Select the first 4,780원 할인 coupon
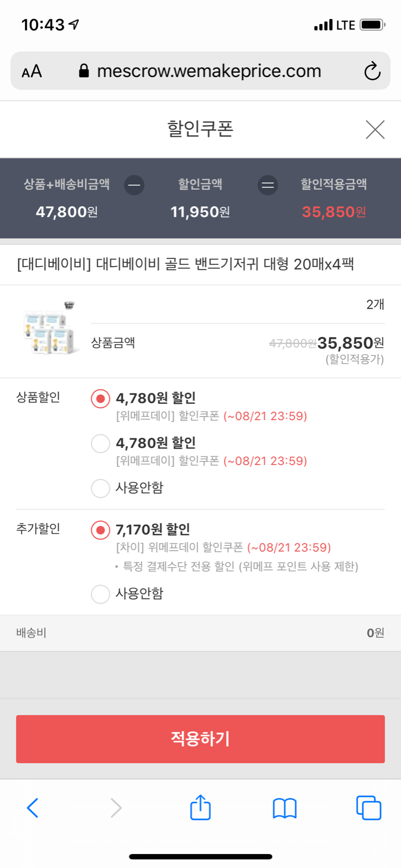The image size is (401, 868). click(101, 399)
